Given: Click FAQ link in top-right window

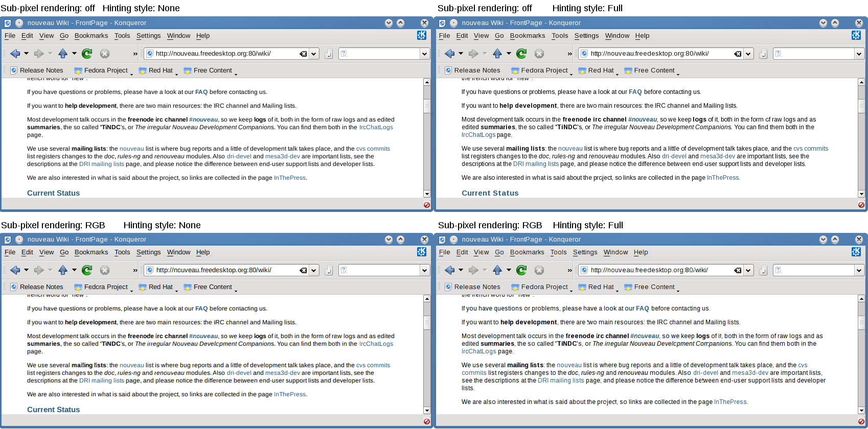Looking at the screenshot, I should (635, 92).
